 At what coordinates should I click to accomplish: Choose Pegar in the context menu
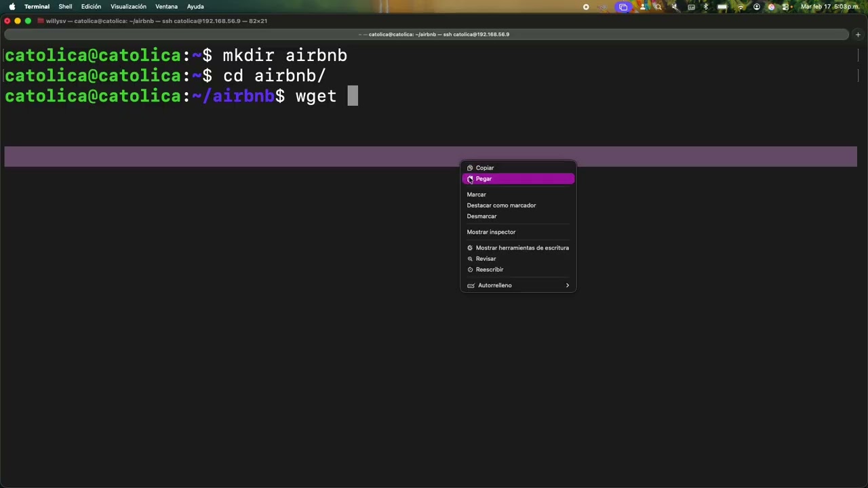tap(518, 179)
